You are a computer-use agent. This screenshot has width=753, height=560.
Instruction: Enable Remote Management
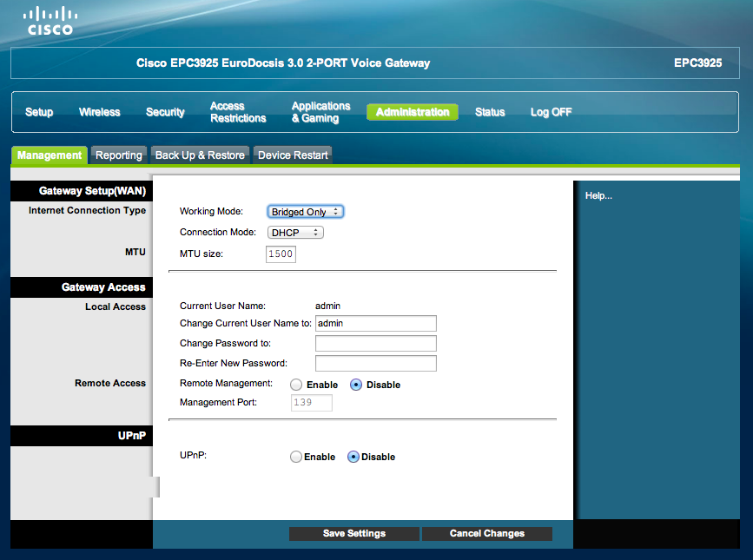tap(296, 385)
